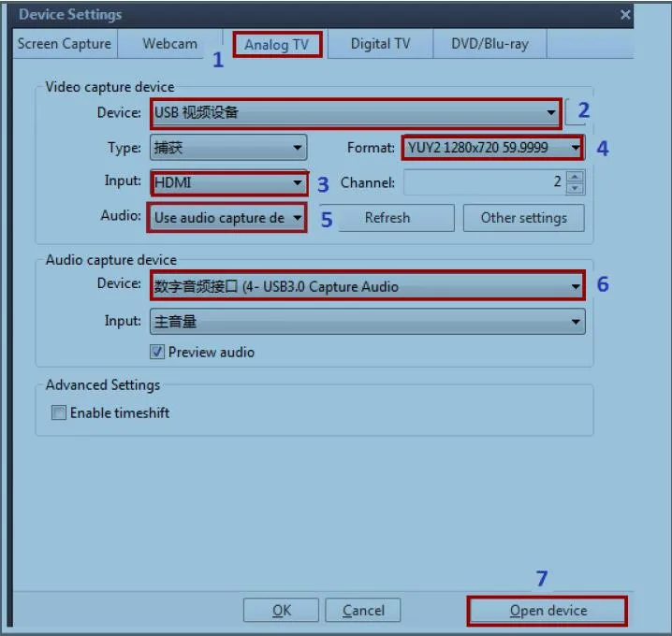The height and width of the screenshot is (636, 672).
Task: Enable the timeshift checkbox
Action: point(59,412)
